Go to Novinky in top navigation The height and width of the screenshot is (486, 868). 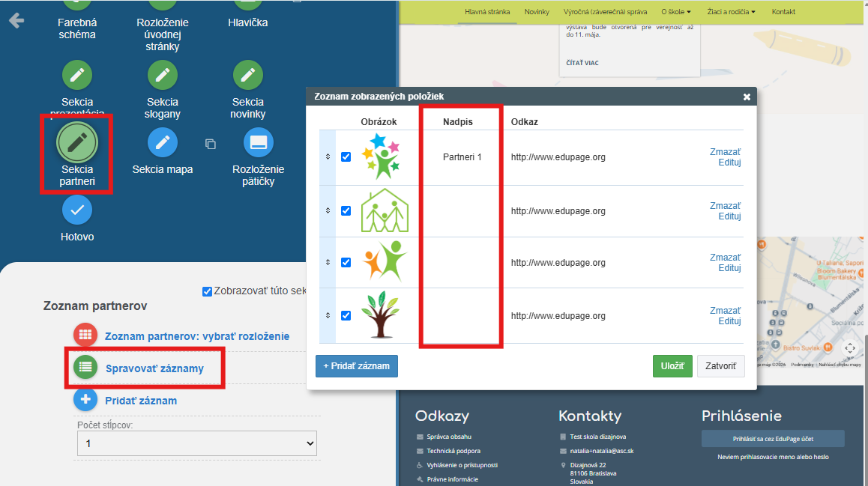(537, 12)
